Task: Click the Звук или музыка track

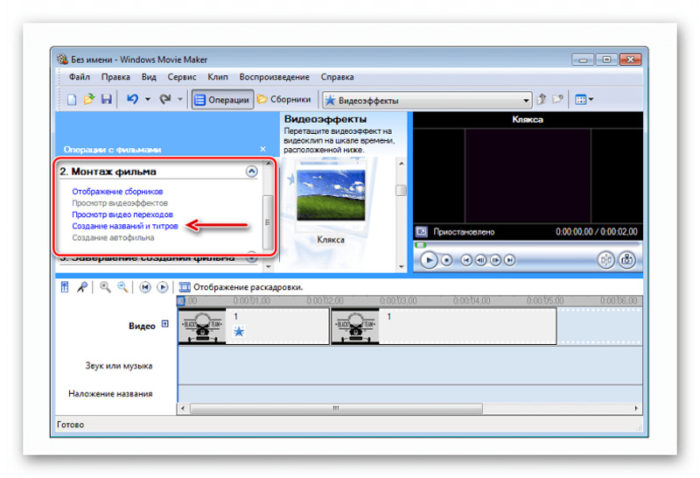Action: 410,366
